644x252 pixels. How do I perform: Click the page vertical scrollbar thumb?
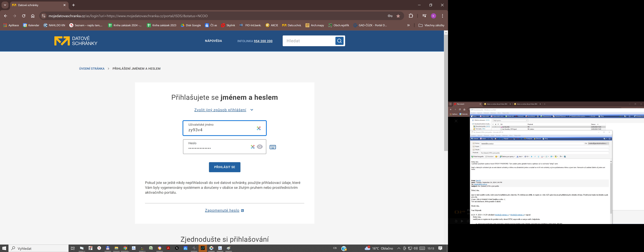coord(446,93)
